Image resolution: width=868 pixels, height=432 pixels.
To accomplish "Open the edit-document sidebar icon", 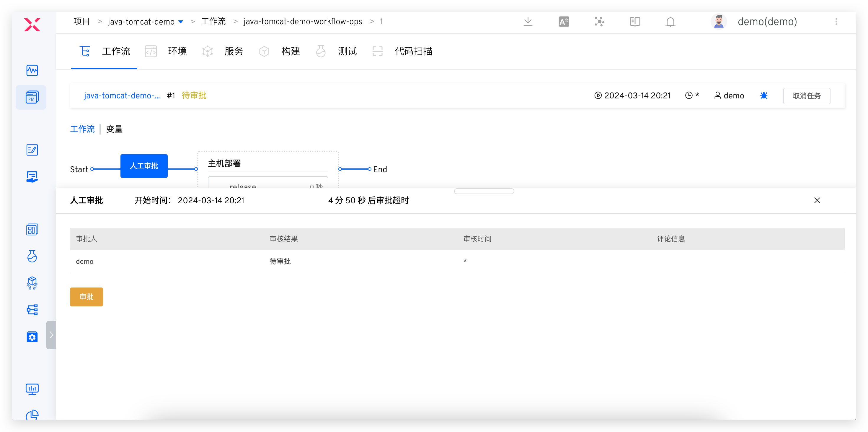I will 32,150.
